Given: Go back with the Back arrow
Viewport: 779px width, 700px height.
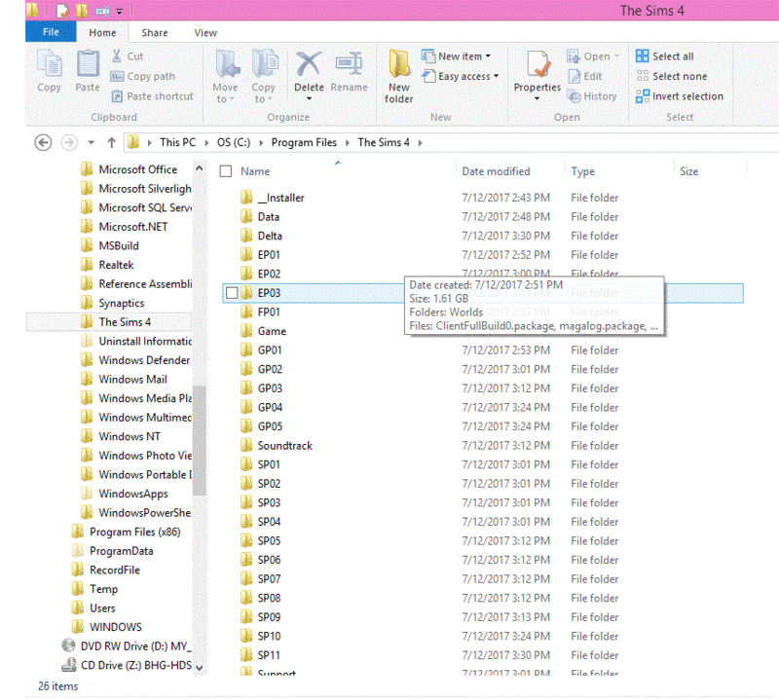Looking at the screenshot, I should pos(43,142).
